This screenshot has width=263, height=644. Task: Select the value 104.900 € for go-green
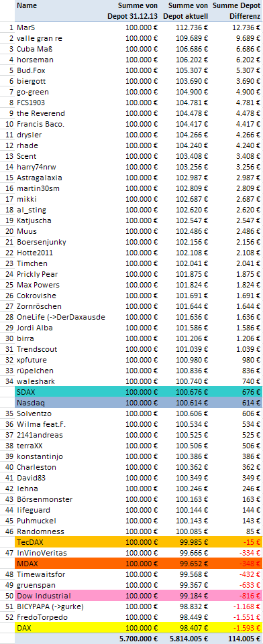(x=191, y=92)
